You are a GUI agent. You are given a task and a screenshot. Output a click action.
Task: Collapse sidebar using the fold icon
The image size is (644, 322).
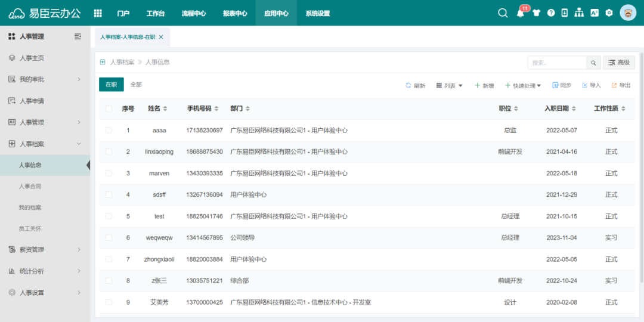point(78,36)
